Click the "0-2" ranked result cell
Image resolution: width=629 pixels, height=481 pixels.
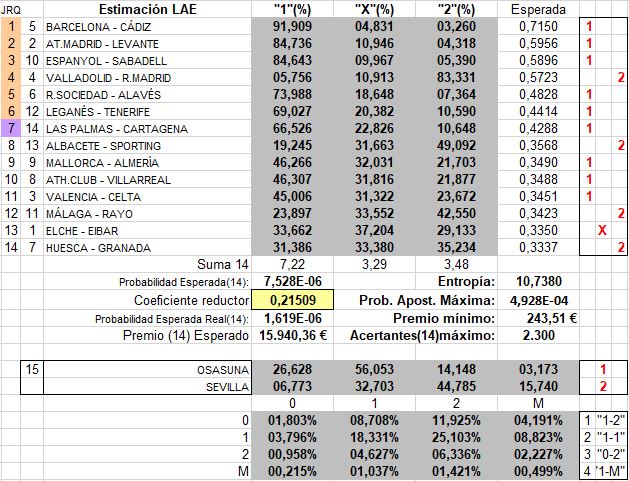(x=611, y=455)
